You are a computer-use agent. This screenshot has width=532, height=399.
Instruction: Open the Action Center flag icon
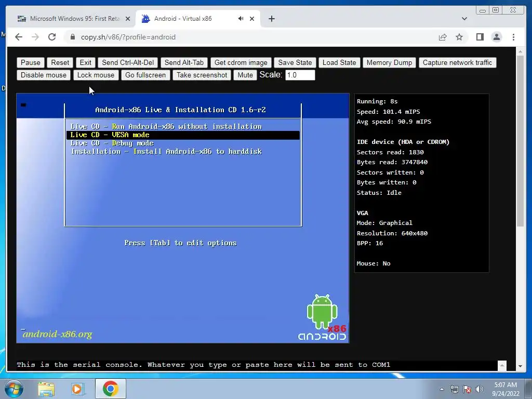pyautogui.click(x=467, y=389)
